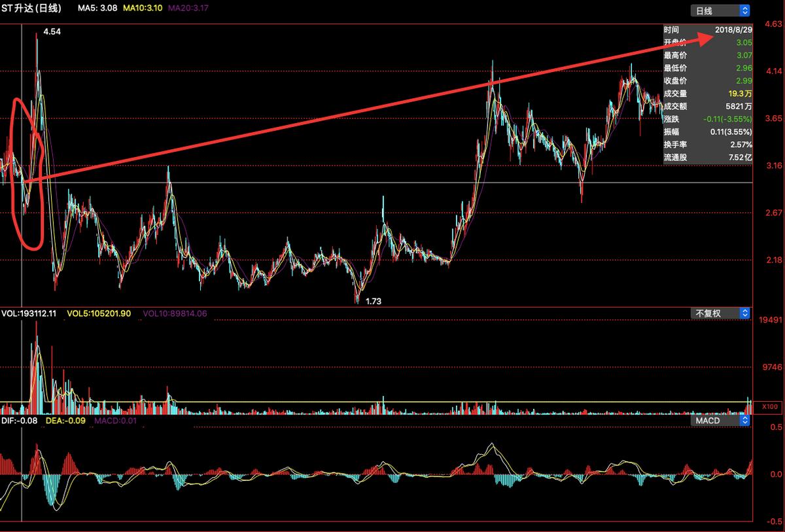Click the MACD:0.01 value label
The height and width of the screenshot is (532, 785).
coord(116,421)
